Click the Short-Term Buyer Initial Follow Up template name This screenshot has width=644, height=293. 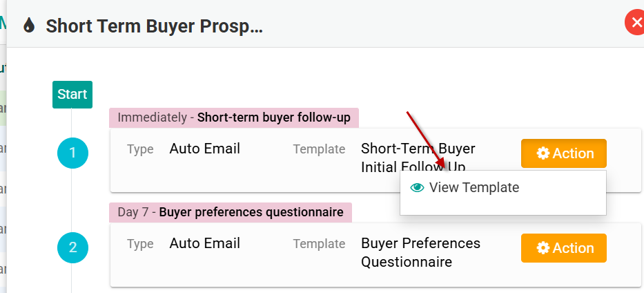418,158
